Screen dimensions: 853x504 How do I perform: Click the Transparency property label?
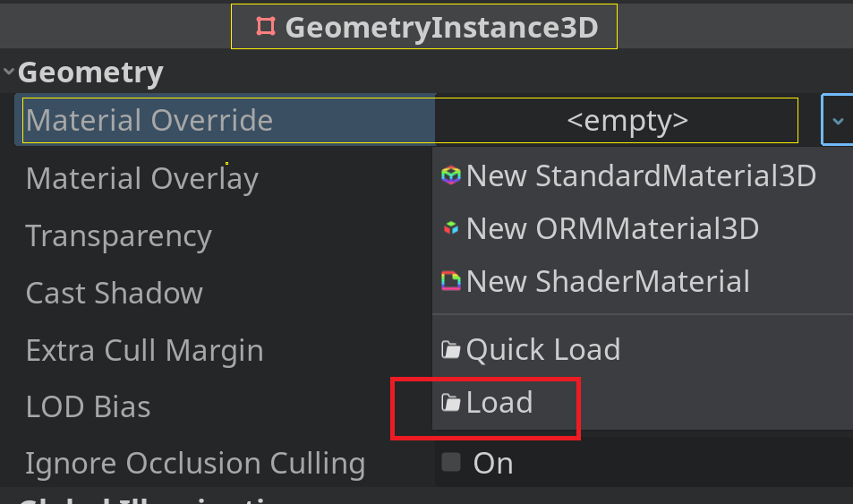tap(118, 235)
